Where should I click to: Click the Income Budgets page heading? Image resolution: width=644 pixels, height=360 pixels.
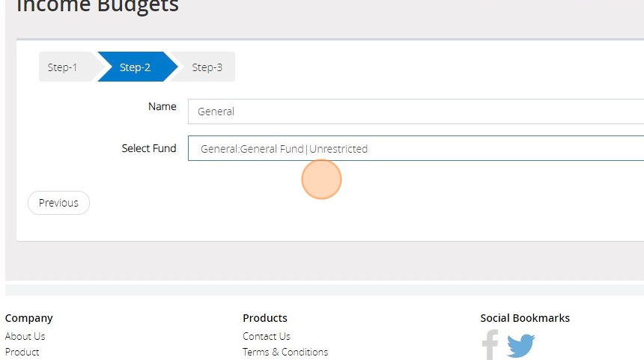tap(97, 7)
